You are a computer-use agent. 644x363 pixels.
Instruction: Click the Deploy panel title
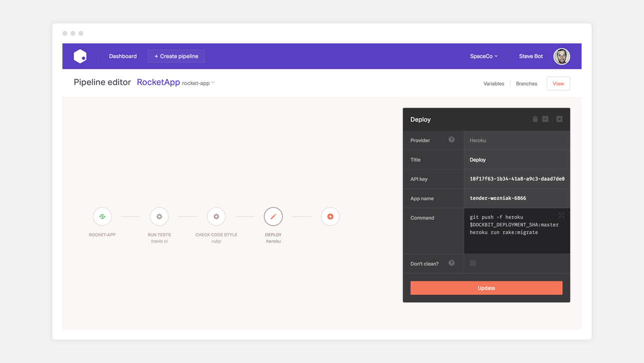tap(420, 120)
